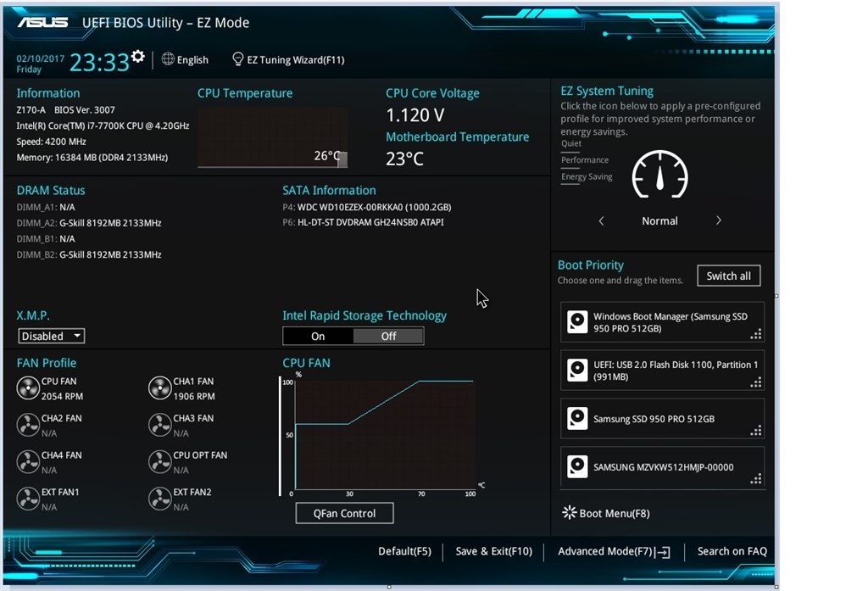Click the CHA4 FAN fan icon
This screenshot has height=591, width=868.
pos(28,462)
